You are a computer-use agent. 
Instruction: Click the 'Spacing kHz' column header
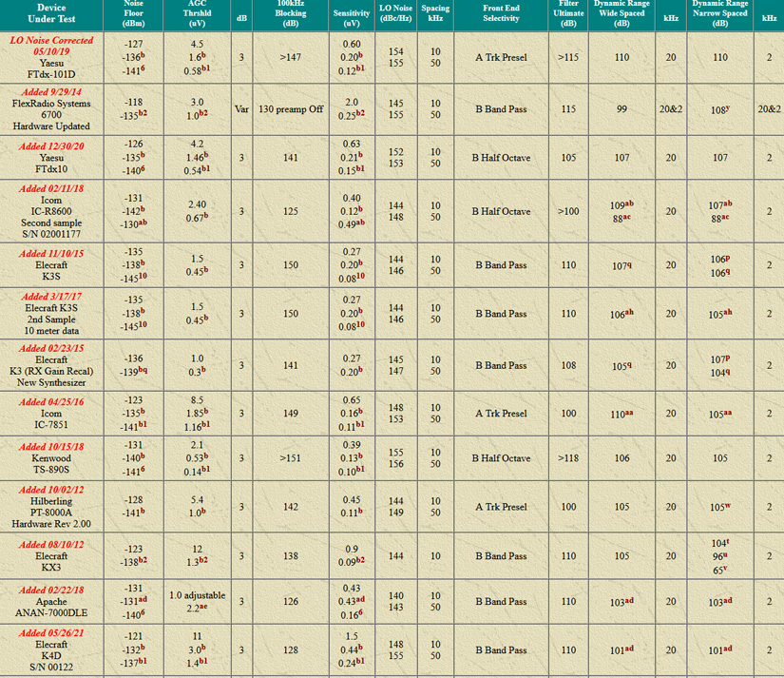point(435,13)
